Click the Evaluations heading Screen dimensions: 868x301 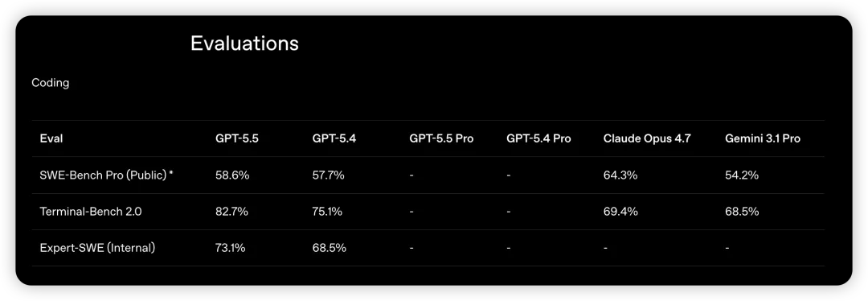pos(244,43)
